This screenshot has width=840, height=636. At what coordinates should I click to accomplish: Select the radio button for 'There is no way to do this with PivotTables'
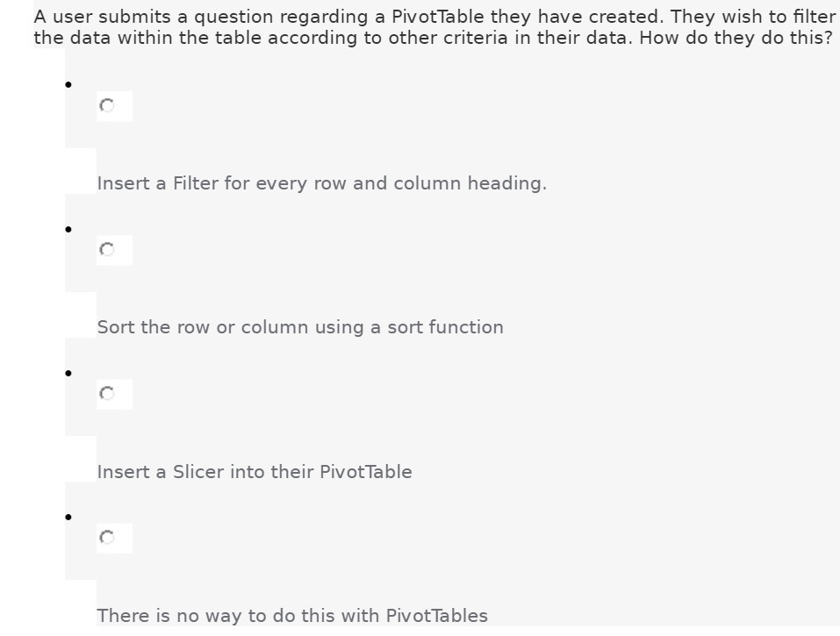pos(108,537)
